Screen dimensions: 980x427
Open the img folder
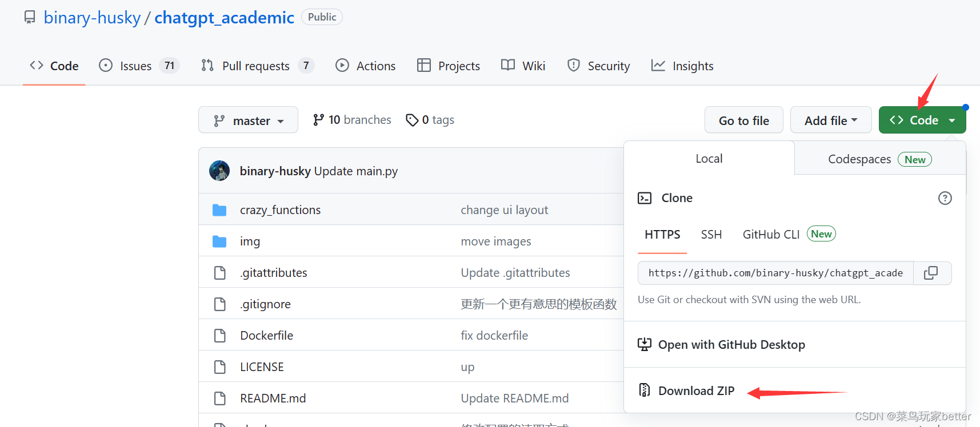[x=250, y=241]
